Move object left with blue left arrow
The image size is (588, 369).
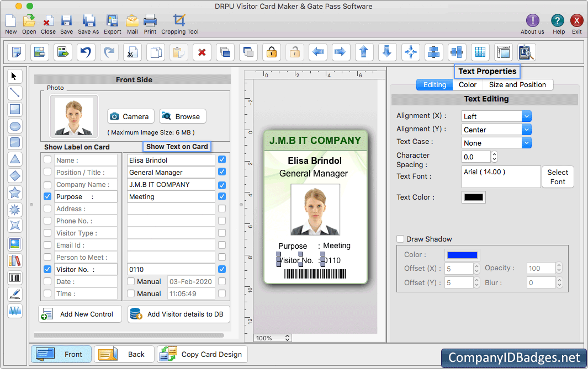[x=318, y=52]
